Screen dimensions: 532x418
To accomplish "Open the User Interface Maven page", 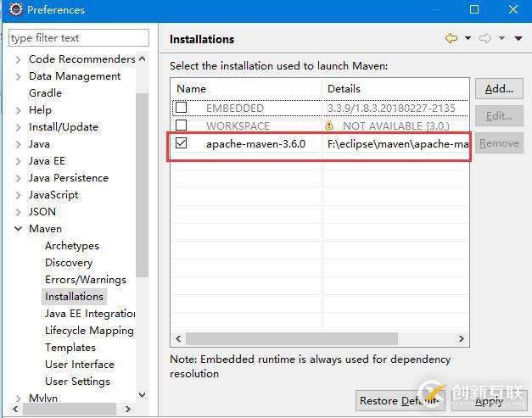I will coord(80,364).
